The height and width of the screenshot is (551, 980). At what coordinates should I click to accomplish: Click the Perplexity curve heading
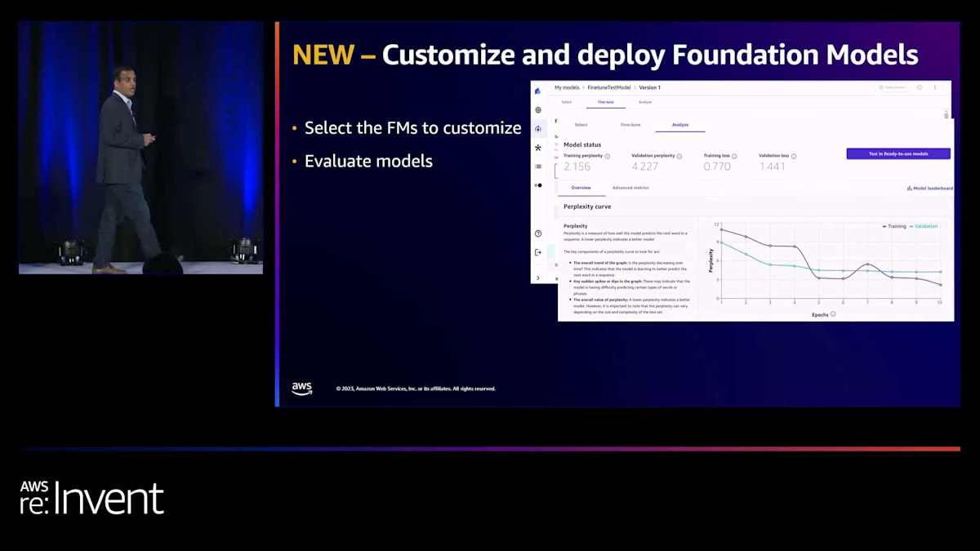[x=587, y=207]
